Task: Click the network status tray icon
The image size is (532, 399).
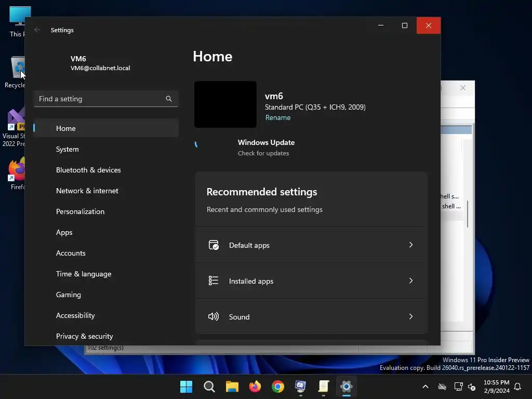Action: click(458, 387)
